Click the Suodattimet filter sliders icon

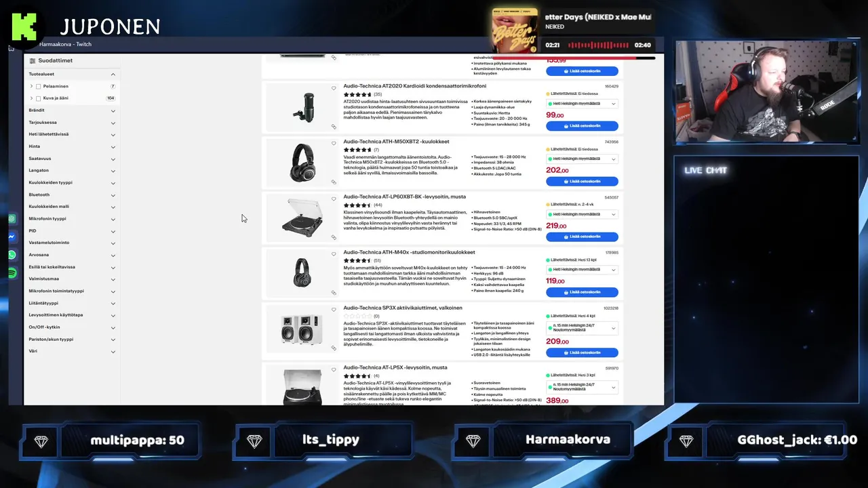32,61
